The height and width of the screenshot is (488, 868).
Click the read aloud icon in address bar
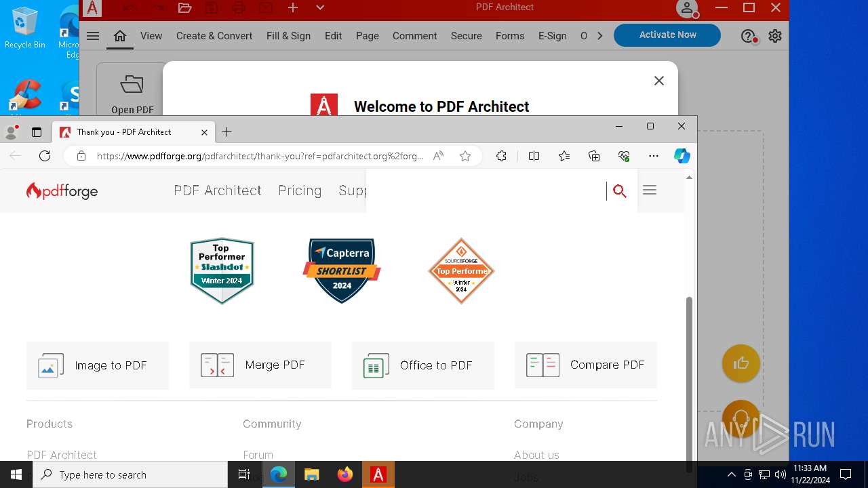pyautogui.click(x=439, y=156)
